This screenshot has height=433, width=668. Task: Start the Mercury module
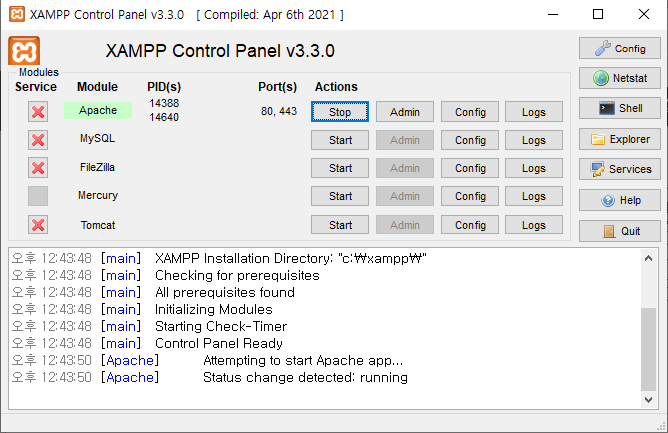340,196
